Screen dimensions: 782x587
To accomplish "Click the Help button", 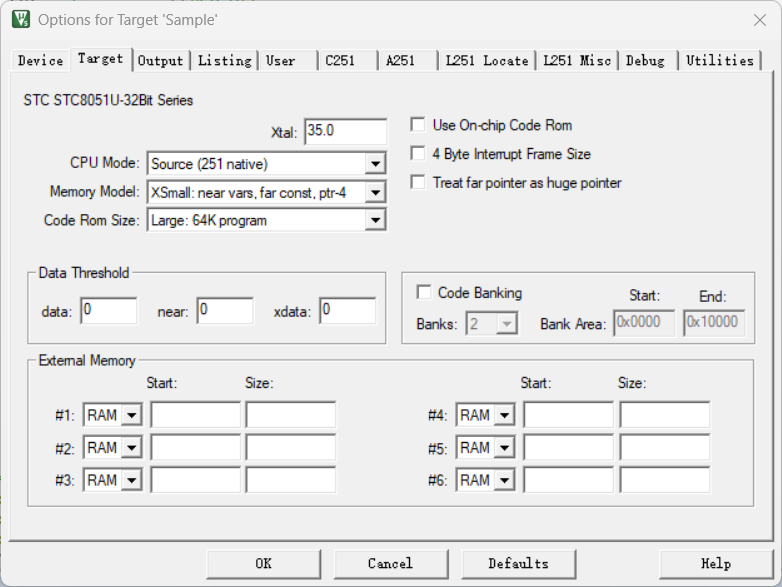I will 715,563.
